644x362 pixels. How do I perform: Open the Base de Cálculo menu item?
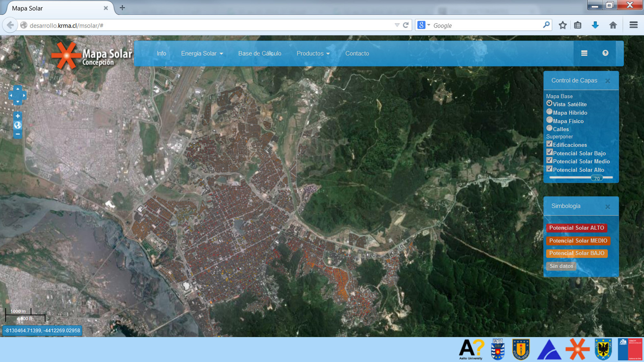(260, 54)
